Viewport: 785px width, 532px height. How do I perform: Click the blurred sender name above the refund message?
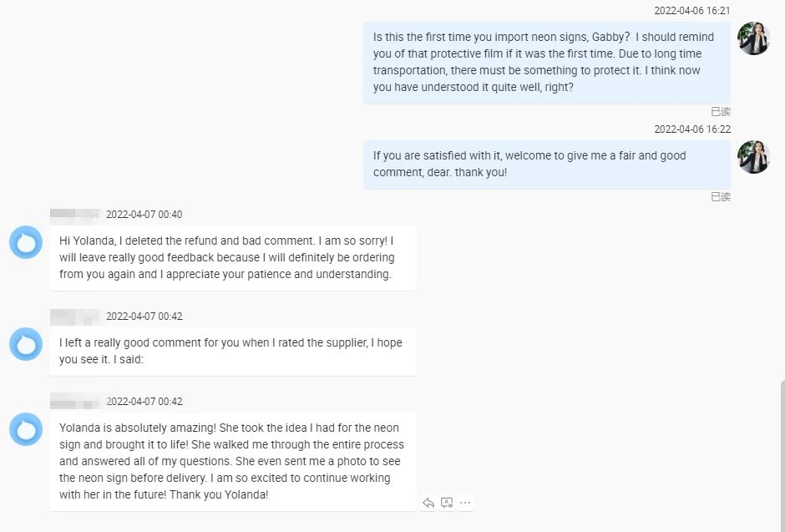click(x=74, y=215)
